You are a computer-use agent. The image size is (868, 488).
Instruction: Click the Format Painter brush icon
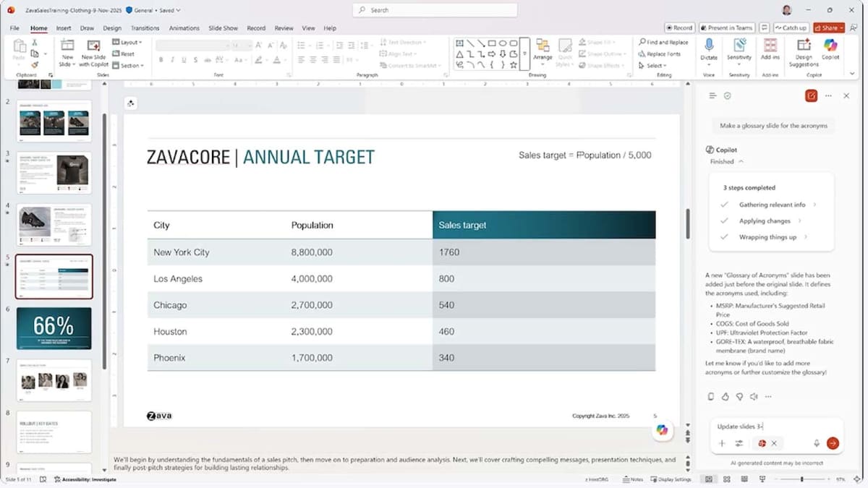tap(34, 64)
